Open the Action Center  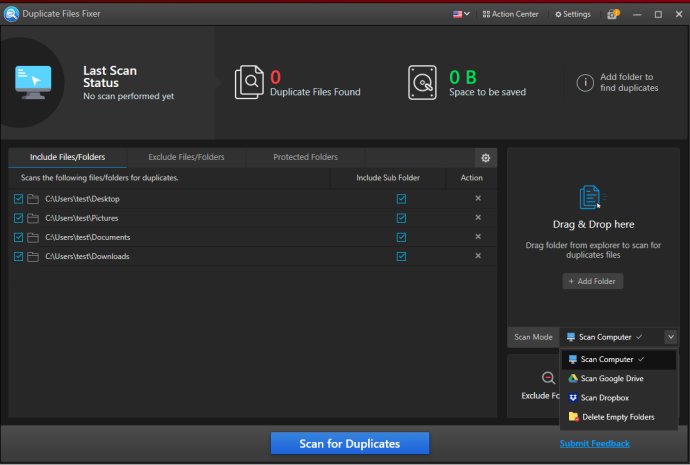(510, 14)
